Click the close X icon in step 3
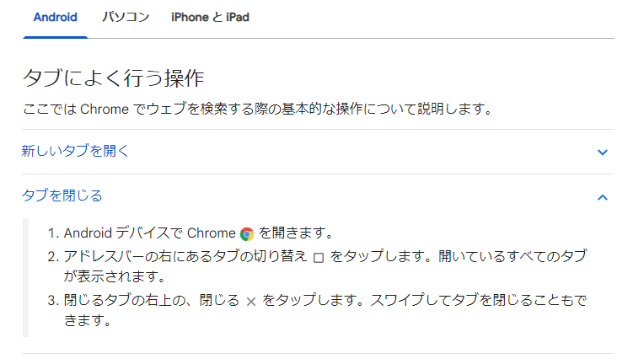 [x=250, y=302]
